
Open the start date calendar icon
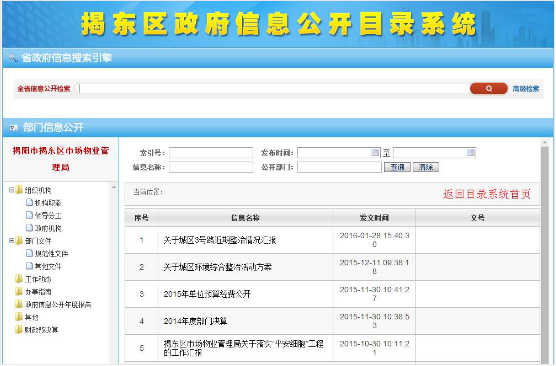[375, 152]
